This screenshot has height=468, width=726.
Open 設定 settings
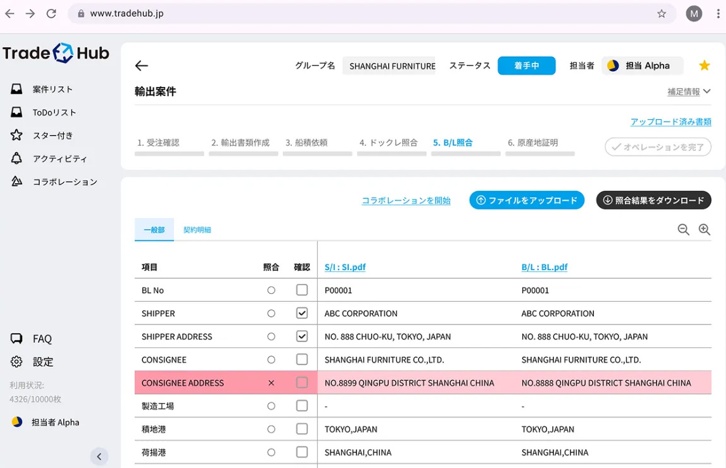coord(31,362)
